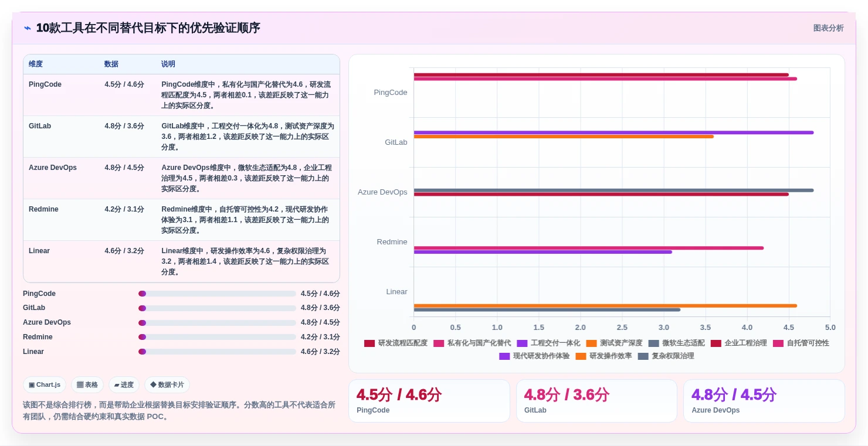This screenshot has width=868, height=446.
Task: Click the footnote paragraph below the chips
Action: [179, 411]
